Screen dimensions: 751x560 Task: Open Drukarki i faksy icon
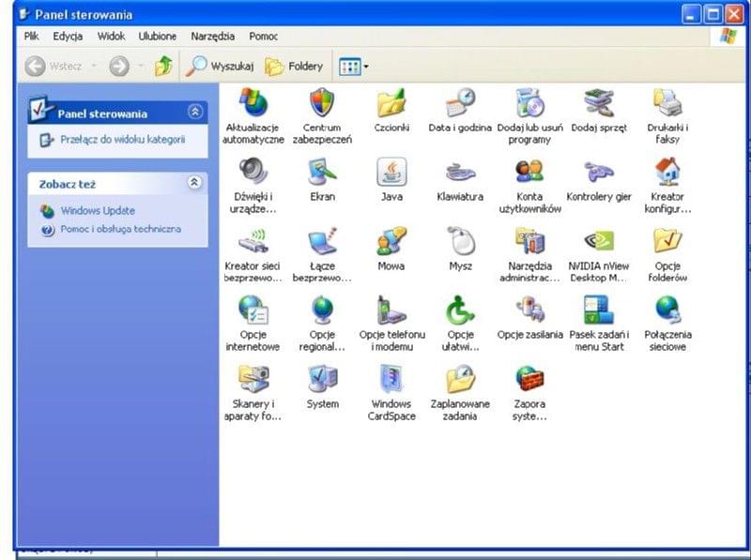667,103
